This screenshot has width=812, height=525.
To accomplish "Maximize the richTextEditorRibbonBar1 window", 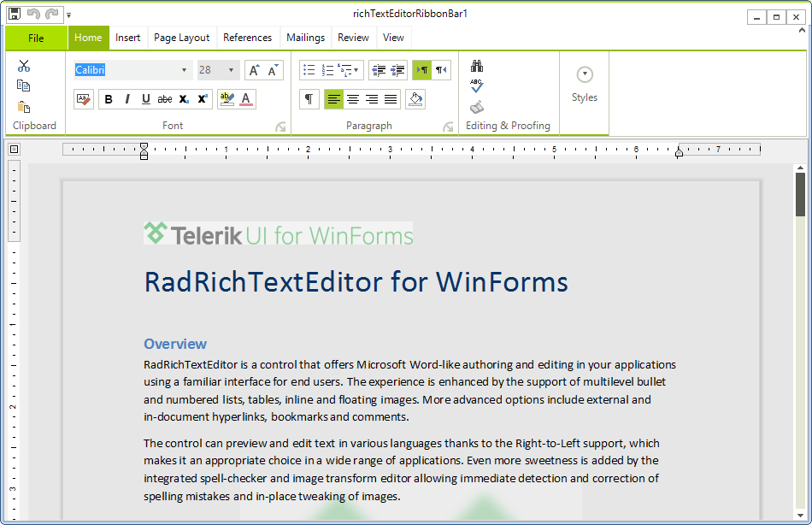I will [x=776, y=17].
